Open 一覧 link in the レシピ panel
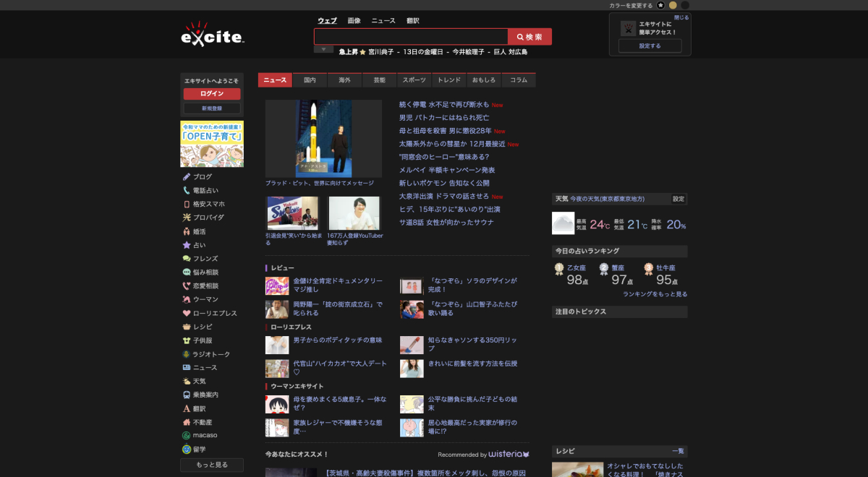The height and width of the screenshot is (477, 868). tap(678, 451)
